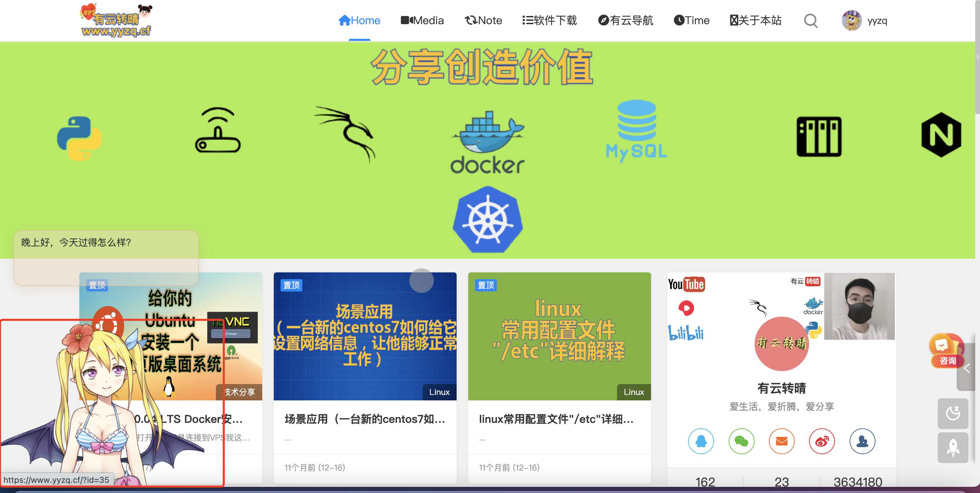The image size is (980, 493).
Task: Open the yyzq user avatar
Action: (851, 20)
